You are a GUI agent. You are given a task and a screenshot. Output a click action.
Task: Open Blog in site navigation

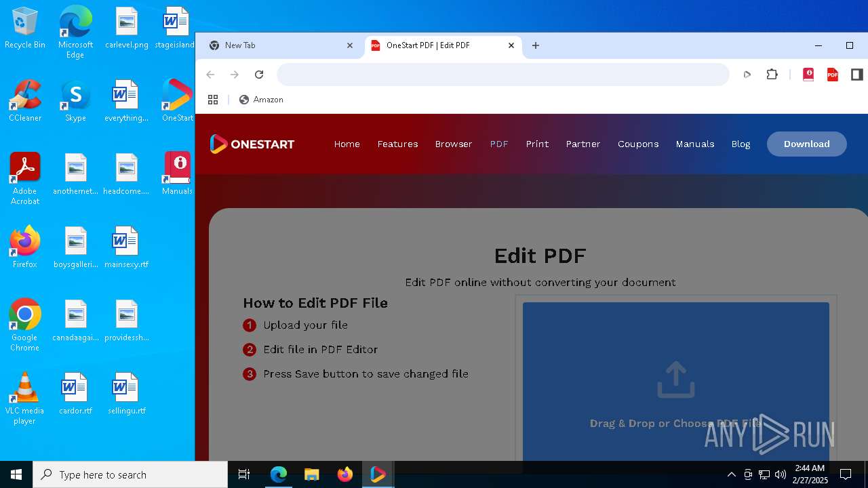[741, 144]
